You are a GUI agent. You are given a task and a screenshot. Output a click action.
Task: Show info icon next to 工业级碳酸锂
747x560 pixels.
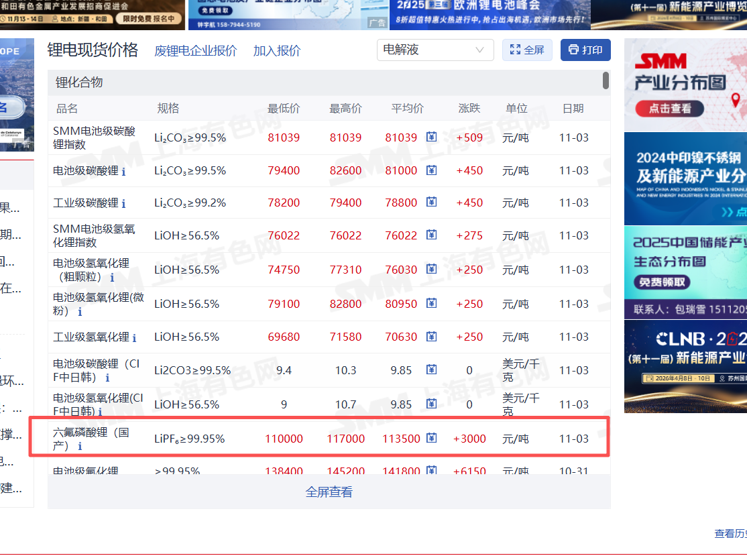[123, 204]
